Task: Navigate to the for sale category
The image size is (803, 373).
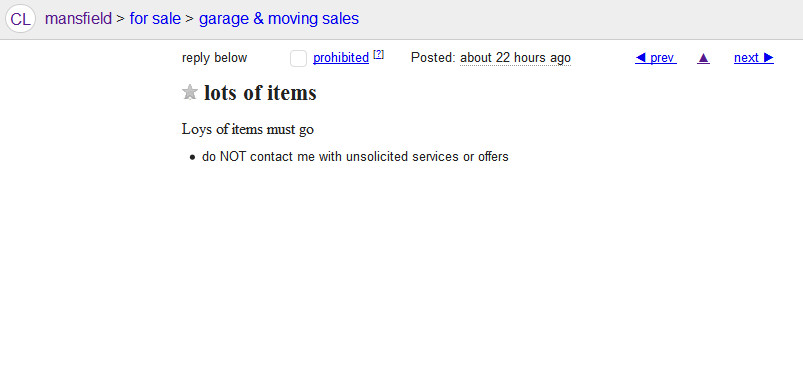Action: click(155, 19)
